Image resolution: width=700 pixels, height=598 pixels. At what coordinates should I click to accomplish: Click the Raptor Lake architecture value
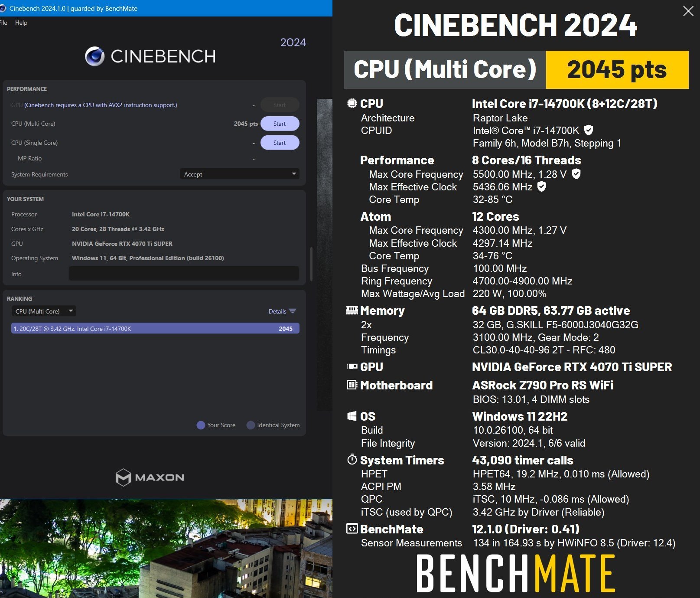[500, 118]
